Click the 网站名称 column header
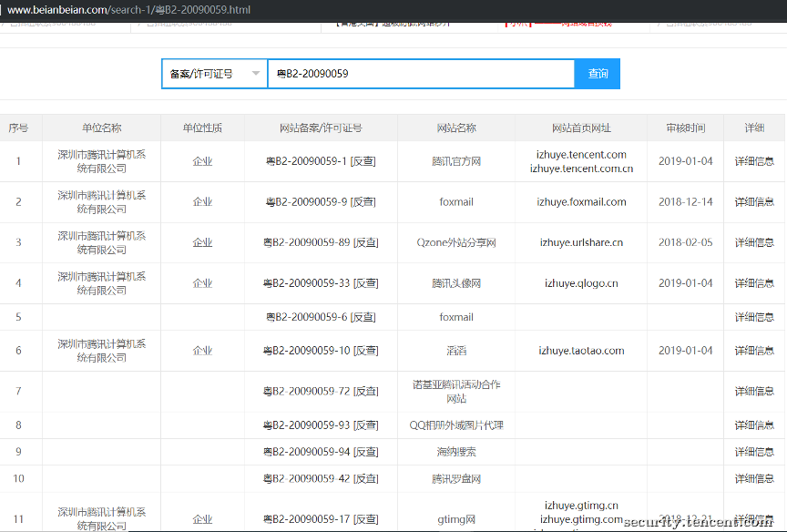Screen dimensions: 787x532 (x=456, y=128)
